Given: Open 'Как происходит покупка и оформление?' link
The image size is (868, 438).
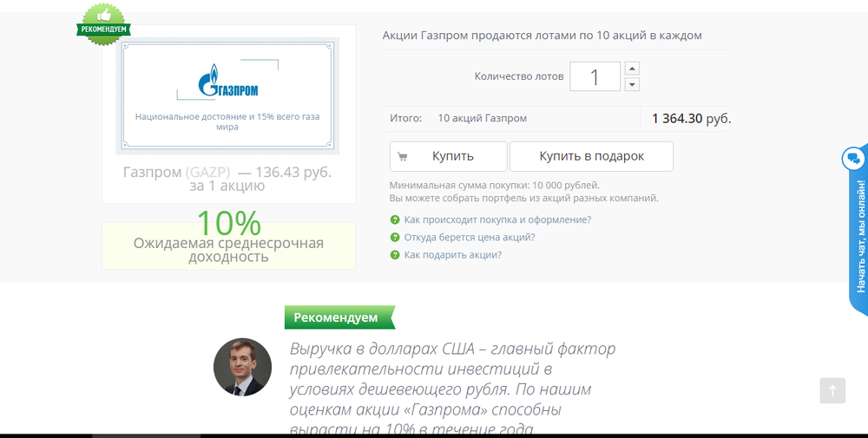Looking at the screenshot, I should pos(497,219).
